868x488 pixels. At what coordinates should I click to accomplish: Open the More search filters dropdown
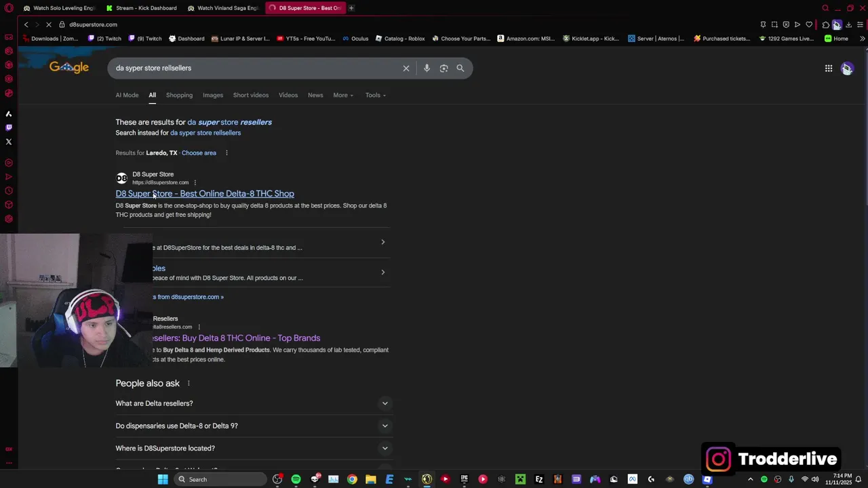pyautogui.click(x=343, y=95)
